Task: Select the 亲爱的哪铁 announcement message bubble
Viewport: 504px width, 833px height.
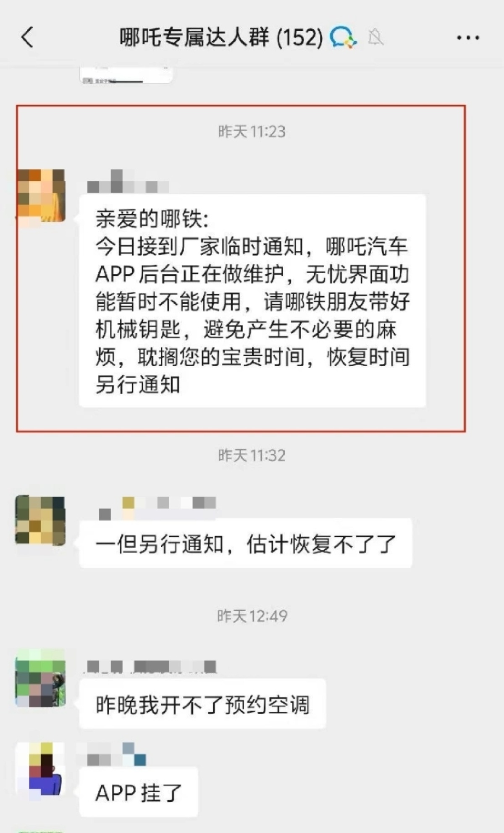Action: point(252,301)
